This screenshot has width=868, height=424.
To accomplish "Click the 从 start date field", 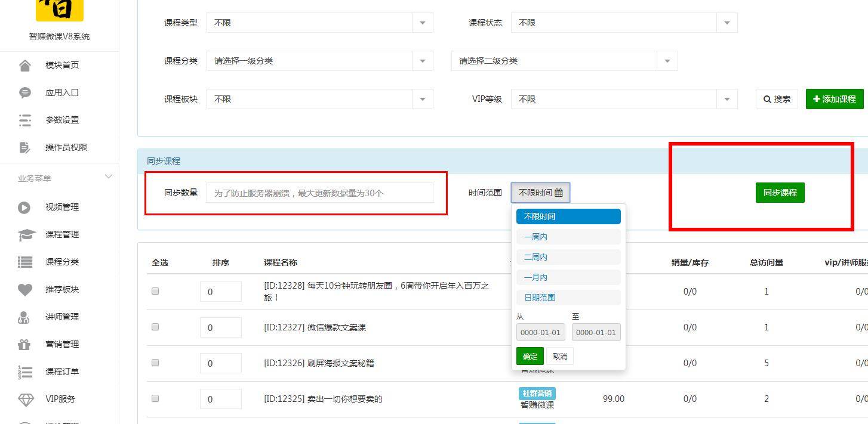I will (541, 332).
